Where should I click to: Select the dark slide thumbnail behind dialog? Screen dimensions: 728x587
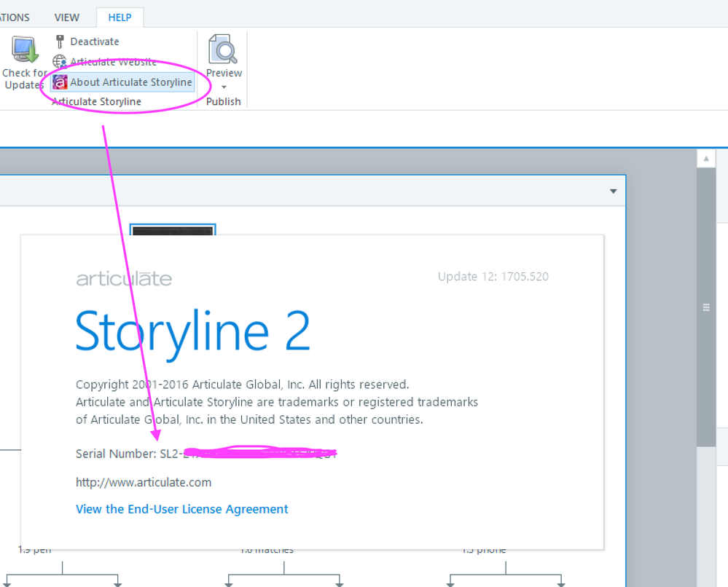pyautogui.click(x=173, y=229)
